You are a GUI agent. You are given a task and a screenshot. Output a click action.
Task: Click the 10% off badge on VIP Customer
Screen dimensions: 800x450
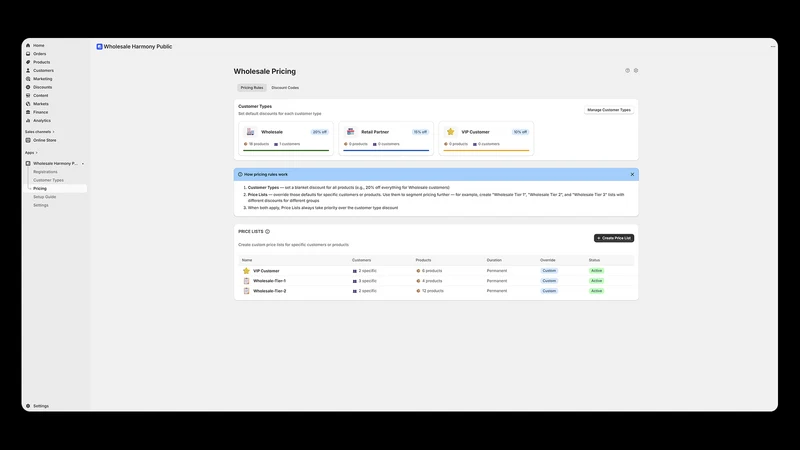point(520,132)
